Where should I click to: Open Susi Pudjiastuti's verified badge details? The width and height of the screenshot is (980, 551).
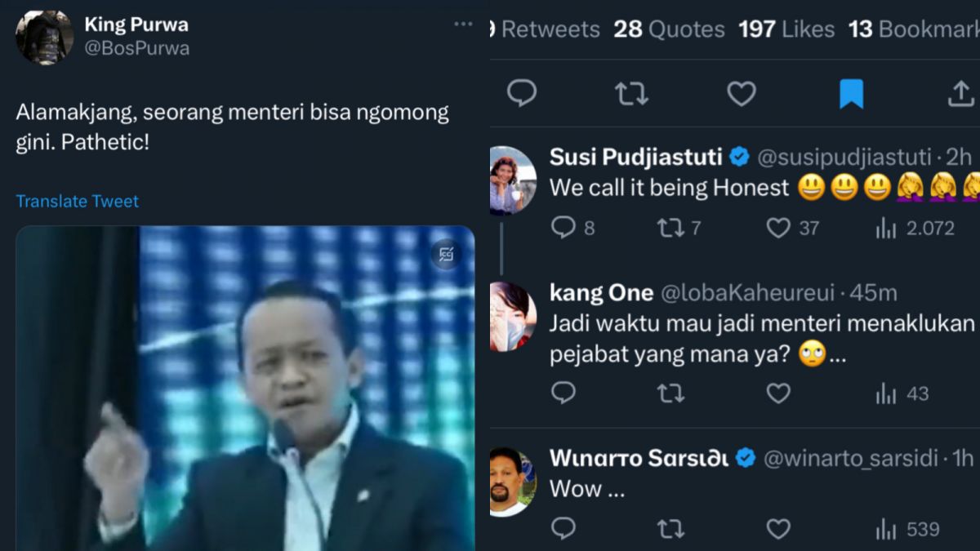coord(740,155)
